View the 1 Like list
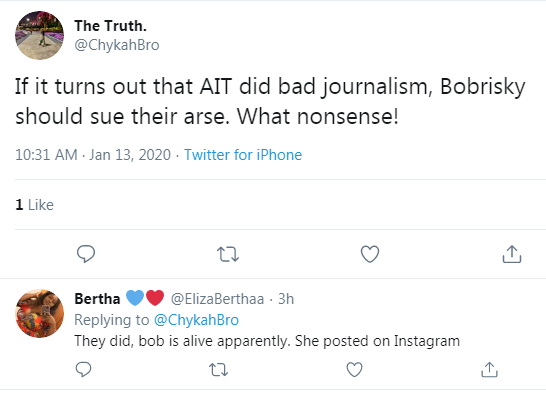Image resolution: width=546 pixels, height=396 pixels. 34,205
